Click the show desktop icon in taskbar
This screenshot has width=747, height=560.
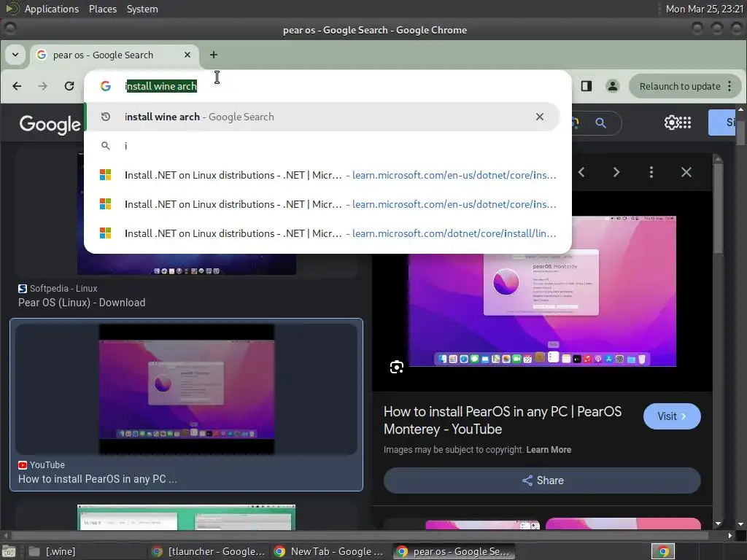pos(9,551)
